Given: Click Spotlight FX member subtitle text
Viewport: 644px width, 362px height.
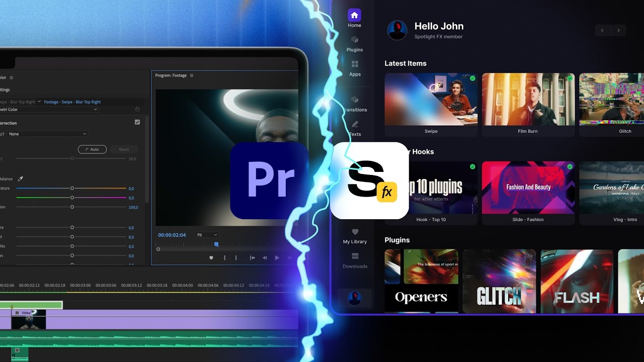Looking at the screenshot, I should point(438,37).
